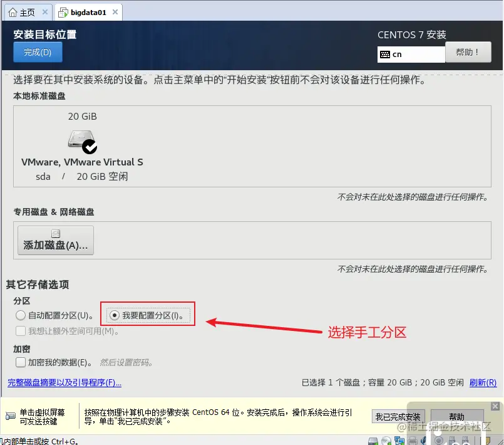Click the first USB device icon in status bar
This screenshot has height=445, width=504.
pos(451,441)
